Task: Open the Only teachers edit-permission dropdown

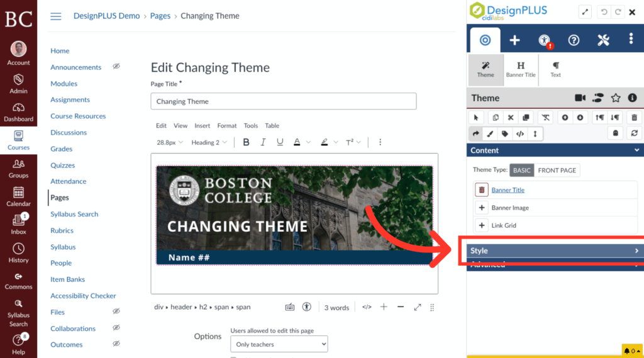Action: point(279,344)
